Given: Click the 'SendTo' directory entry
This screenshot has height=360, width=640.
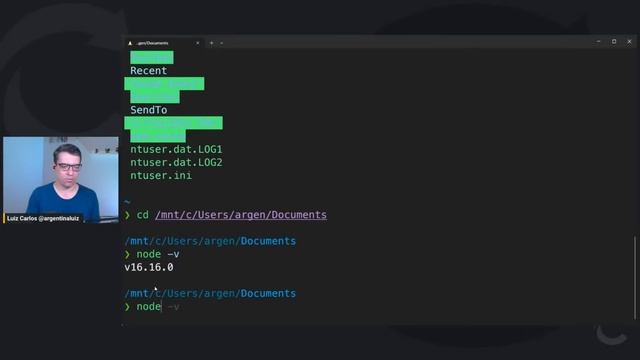Looking at the screenshot, I should tap(149, 110).
